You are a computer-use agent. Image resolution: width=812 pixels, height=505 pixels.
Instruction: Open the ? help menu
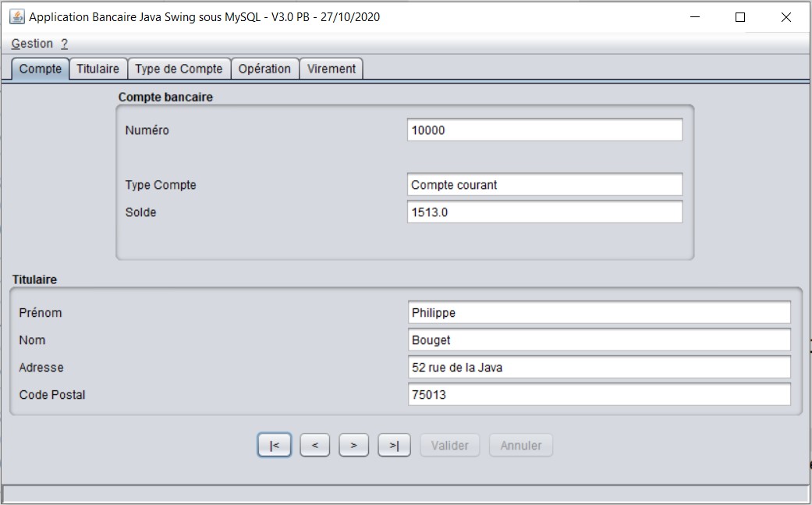tap(65, 44)
